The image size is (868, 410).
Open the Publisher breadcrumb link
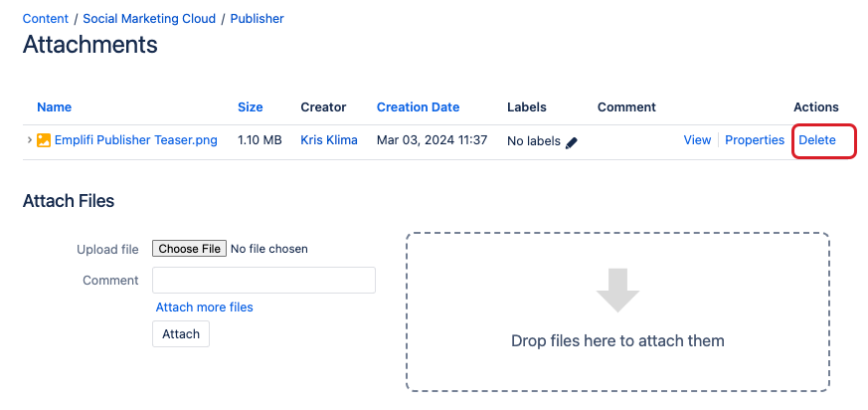click(257, 18)
